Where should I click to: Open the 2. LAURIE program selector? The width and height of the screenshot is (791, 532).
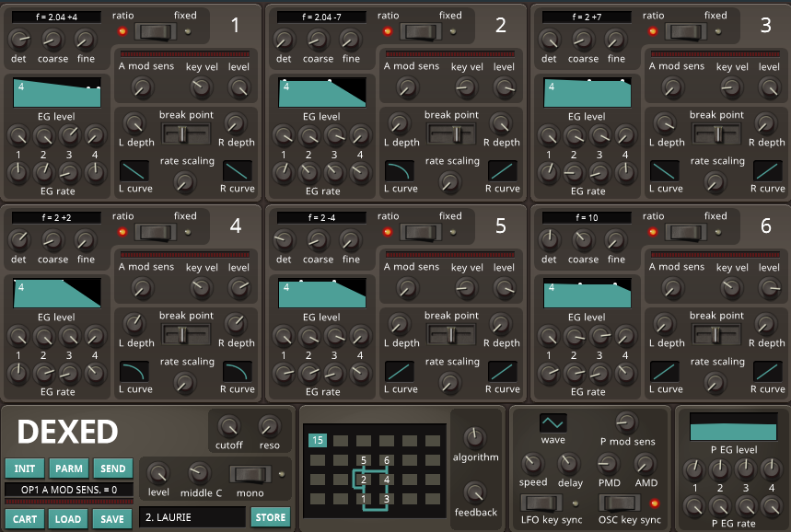click(192, 517)
